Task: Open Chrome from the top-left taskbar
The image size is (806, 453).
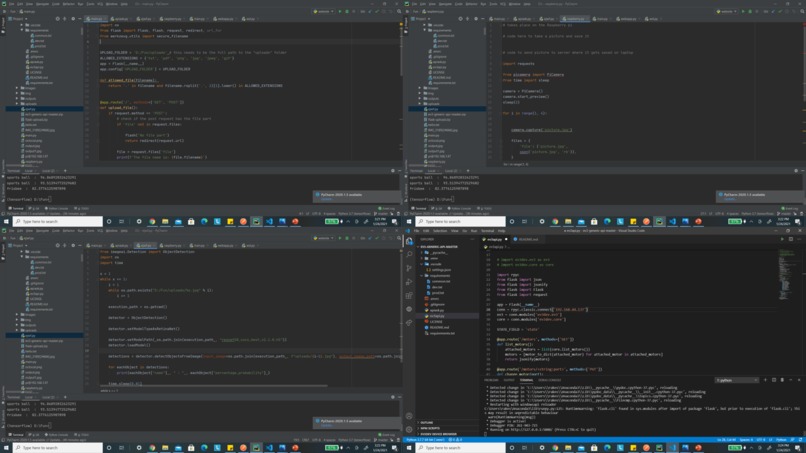Action: 152,222
